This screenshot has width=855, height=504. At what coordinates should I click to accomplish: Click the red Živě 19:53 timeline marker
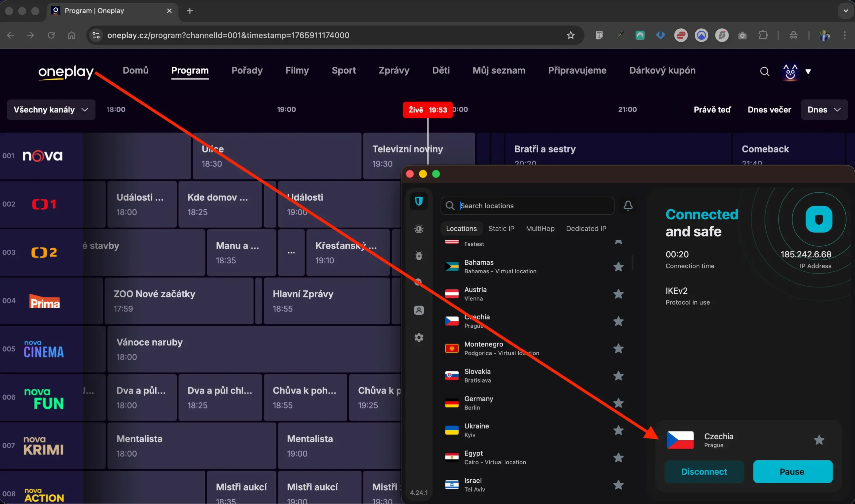click(x=427, y=109)
